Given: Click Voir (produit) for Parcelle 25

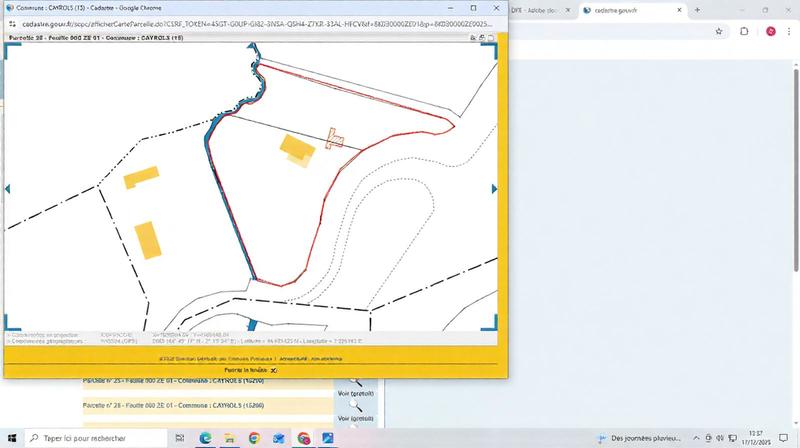Looking at the screenshot, I should click(x=356, y=395).
